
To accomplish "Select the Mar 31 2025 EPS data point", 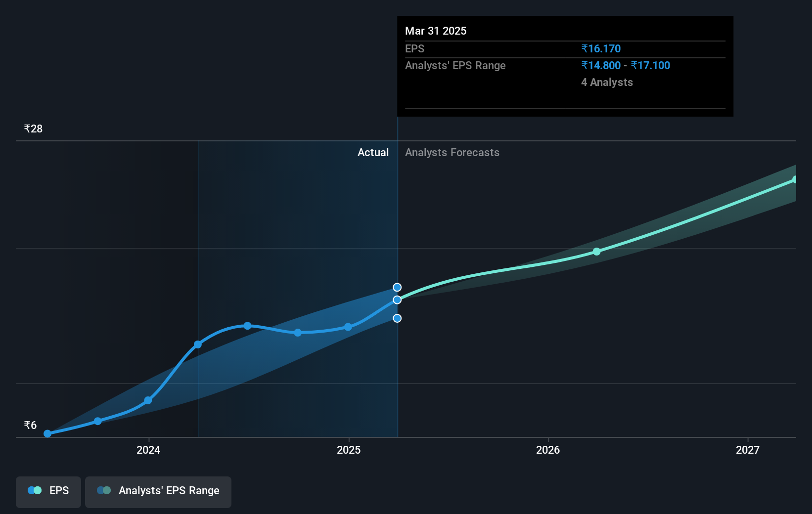I will click(397, 300).
